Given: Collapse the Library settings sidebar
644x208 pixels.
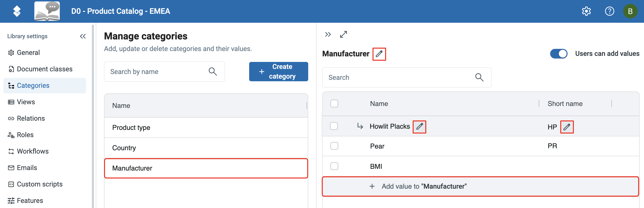Looking at the screenshot, I should coord(83,36).
